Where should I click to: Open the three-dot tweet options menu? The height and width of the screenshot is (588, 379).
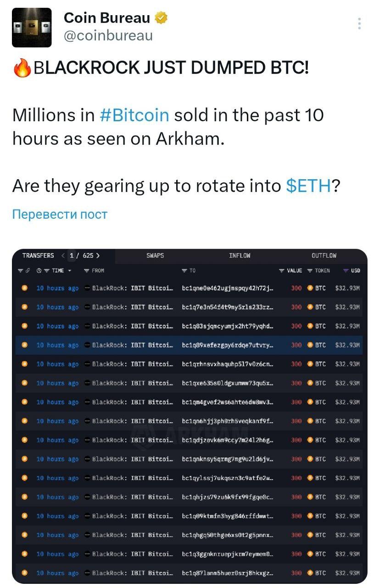point(359,23)
